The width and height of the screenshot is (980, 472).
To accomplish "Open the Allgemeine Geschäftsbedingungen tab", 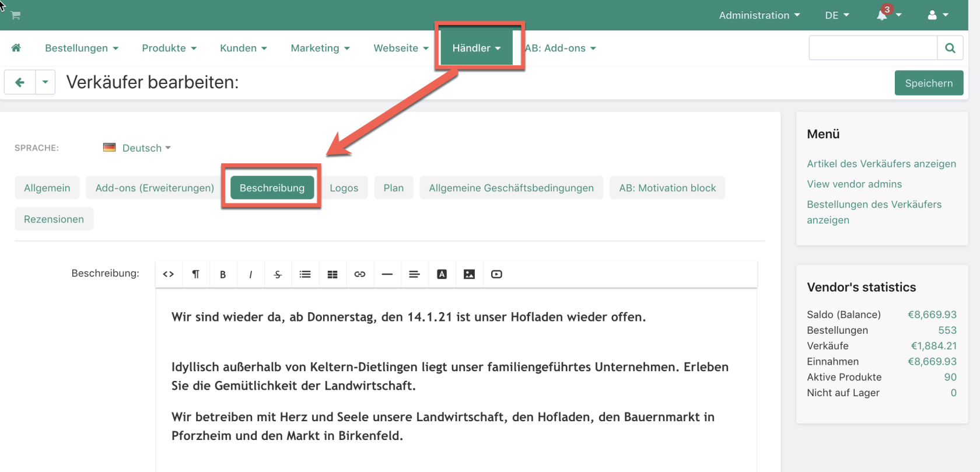I will (x=511, y=188).
